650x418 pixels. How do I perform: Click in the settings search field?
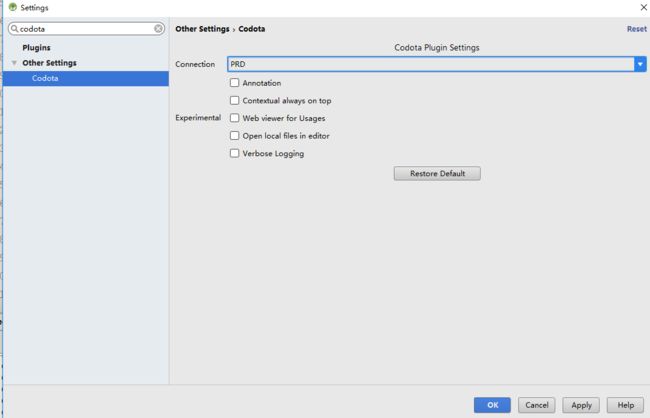coord(86,29)
